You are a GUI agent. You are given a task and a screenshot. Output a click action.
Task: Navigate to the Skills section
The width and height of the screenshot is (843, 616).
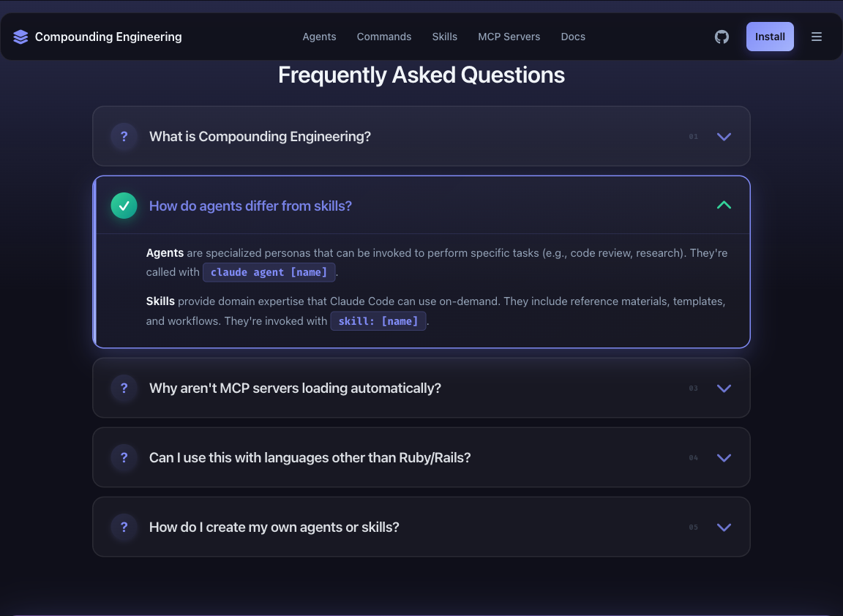pyautogui.click(x=444, y=37)
